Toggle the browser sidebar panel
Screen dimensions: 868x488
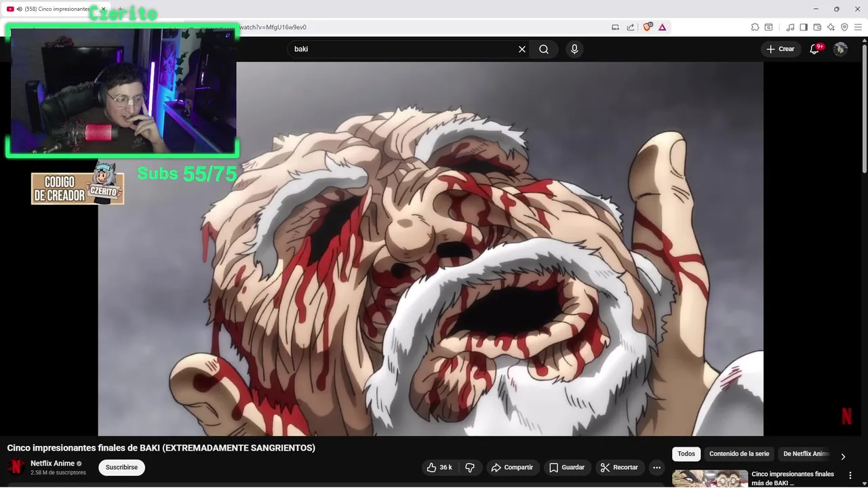(804, 27)
